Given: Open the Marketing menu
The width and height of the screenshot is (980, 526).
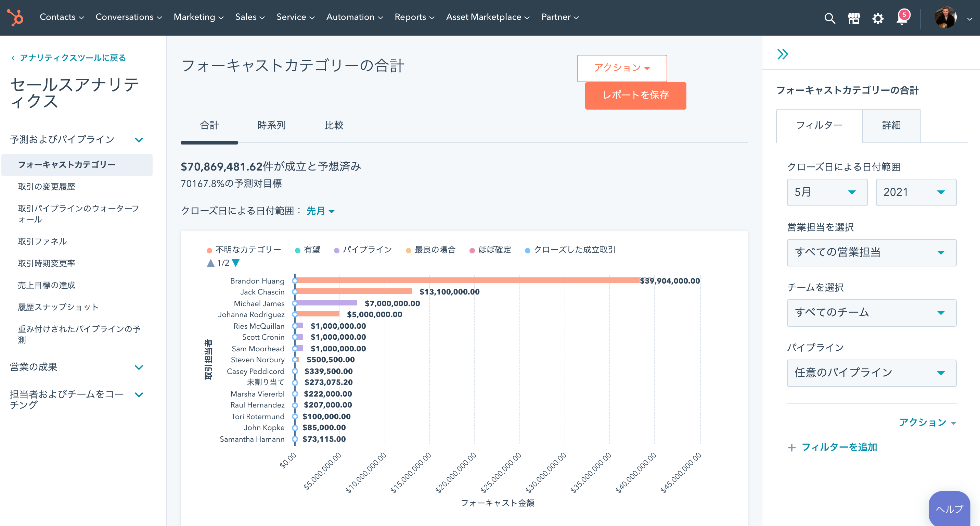Looking at the screenshot, I should point(198,17).
